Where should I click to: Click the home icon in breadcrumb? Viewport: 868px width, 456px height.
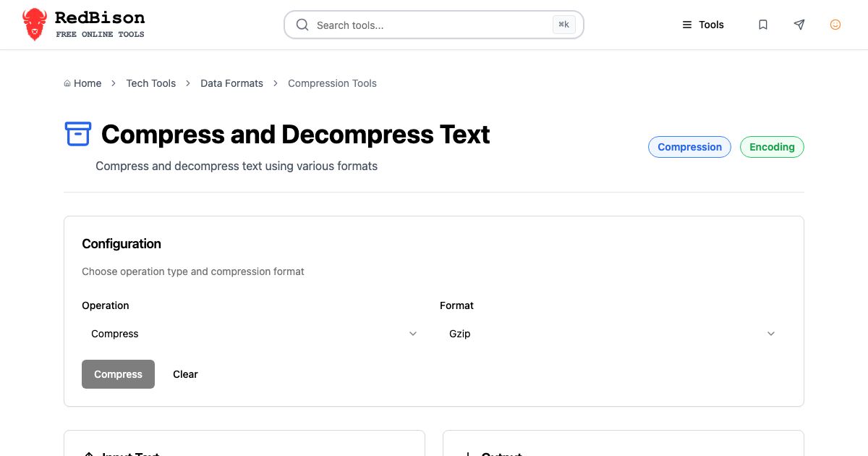67,83
